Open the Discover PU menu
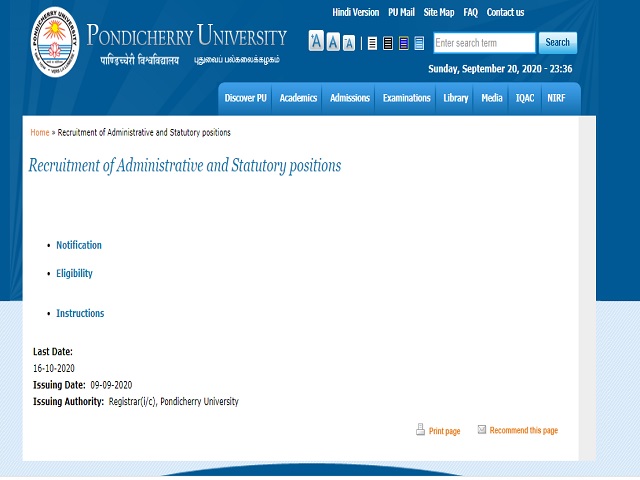 (x=245, y=98)
